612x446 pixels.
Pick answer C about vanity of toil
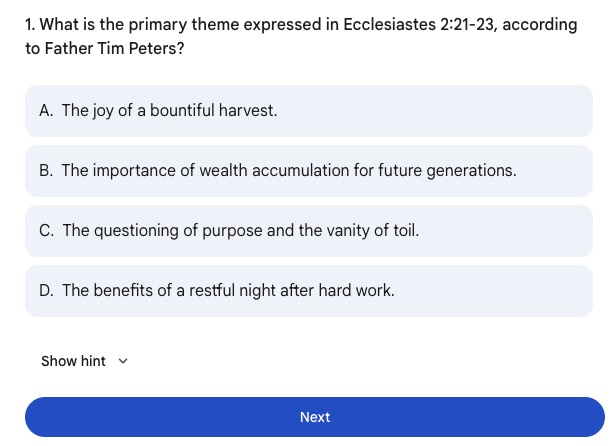[x=308, y=231]
